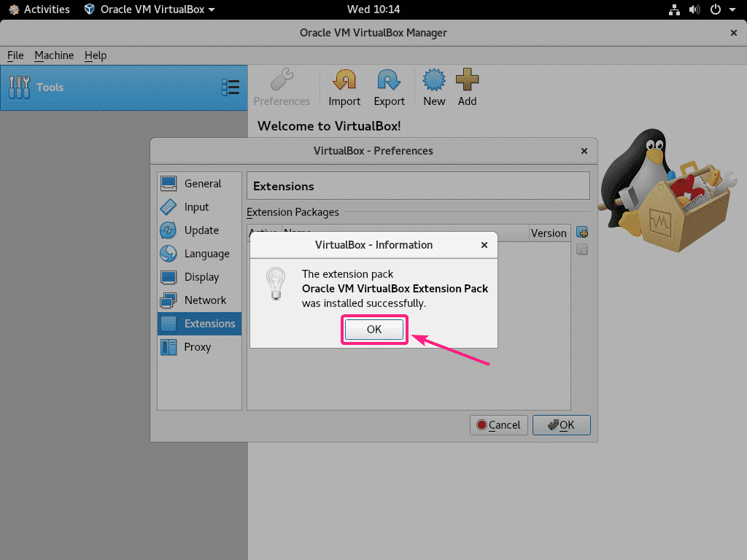
Task: Click the Version column header
Action: (x=549, y=233)
